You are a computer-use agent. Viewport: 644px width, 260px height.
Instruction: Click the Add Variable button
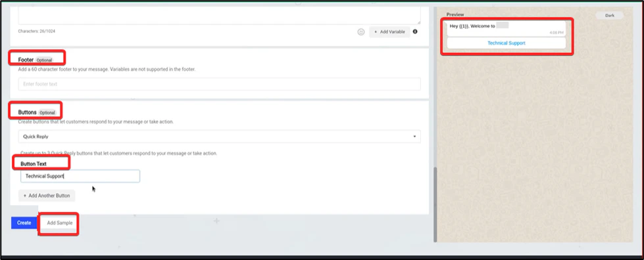[389, 32]
